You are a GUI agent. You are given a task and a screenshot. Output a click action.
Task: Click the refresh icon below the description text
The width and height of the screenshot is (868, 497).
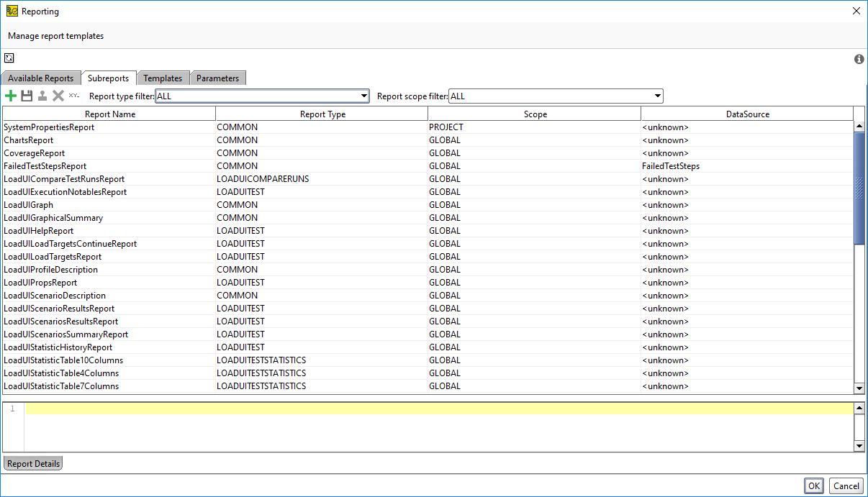(9, 58)
